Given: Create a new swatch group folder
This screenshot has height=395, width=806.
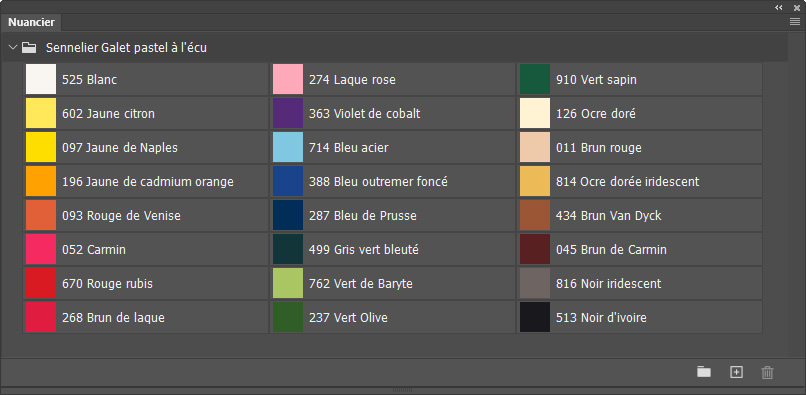Looking at the screenshot, I should (704, 372).
